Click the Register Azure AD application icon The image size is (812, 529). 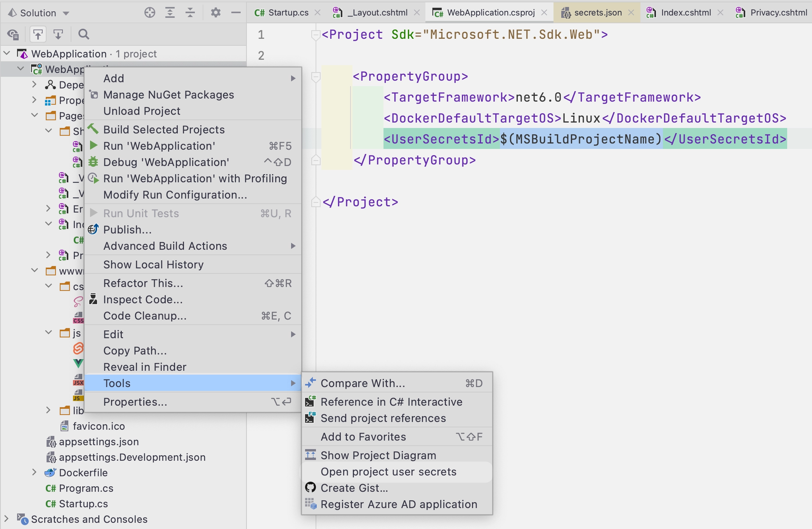311,503
